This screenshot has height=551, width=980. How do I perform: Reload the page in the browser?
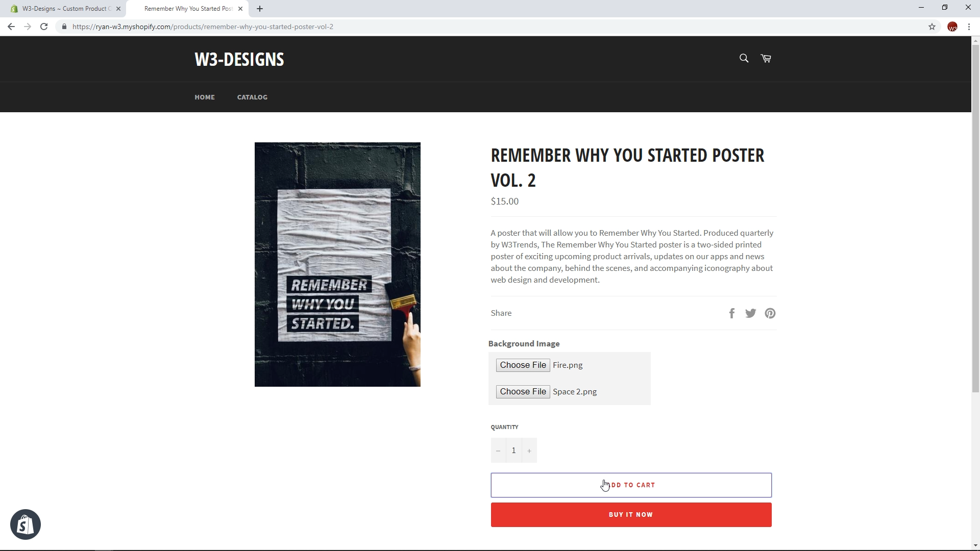44,27
